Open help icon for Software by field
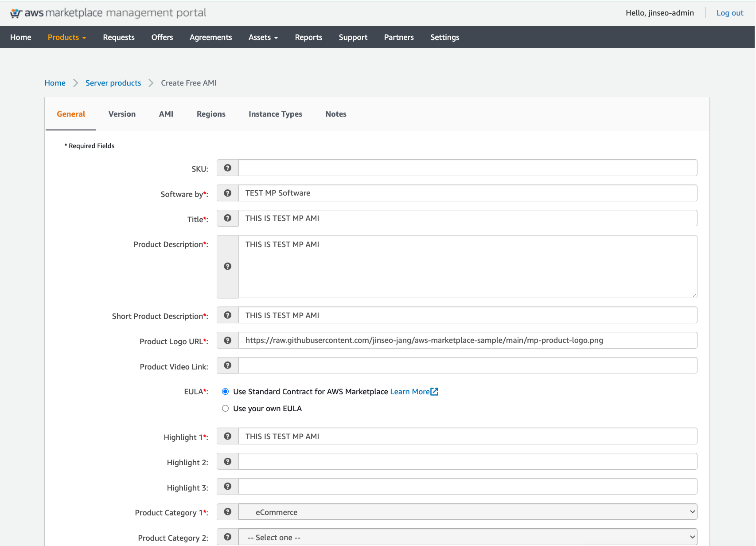Screen dimensions: 756x546 pos(228,193)
